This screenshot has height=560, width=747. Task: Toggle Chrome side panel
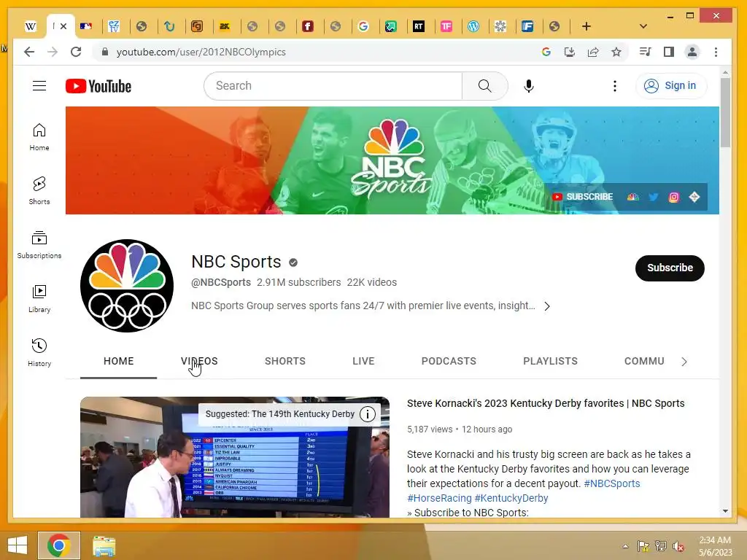coord(668,52)
